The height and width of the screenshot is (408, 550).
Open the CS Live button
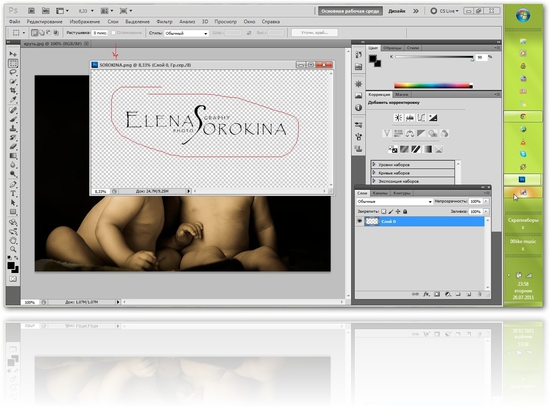(x=444, y=11)
